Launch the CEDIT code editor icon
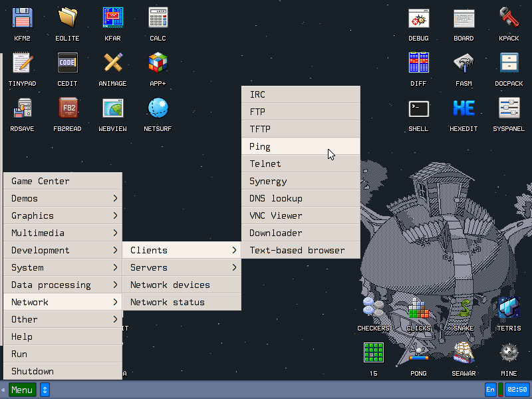The image size is (532, 399). (x=68, y=63)
